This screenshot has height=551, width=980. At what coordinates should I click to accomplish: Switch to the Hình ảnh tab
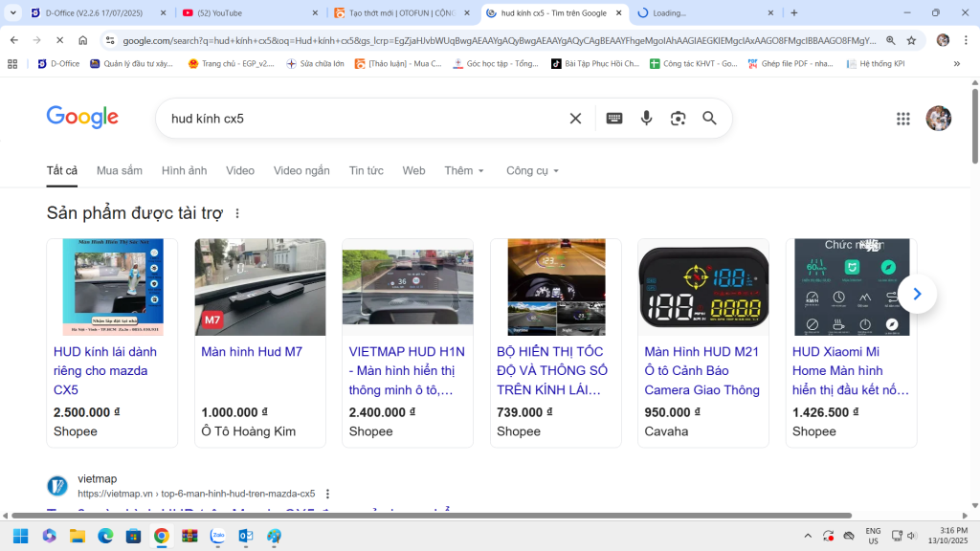(184, 170)
